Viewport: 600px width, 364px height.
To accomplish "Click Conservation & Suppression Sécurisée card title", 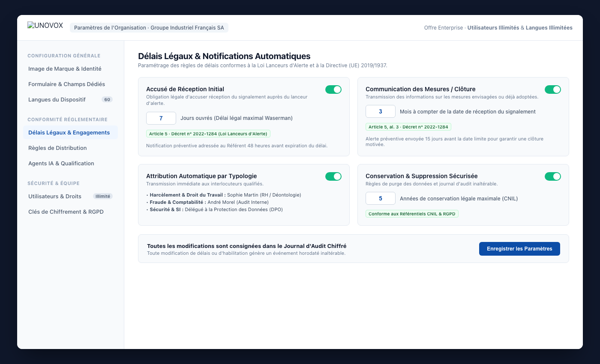I will (422, 176).
